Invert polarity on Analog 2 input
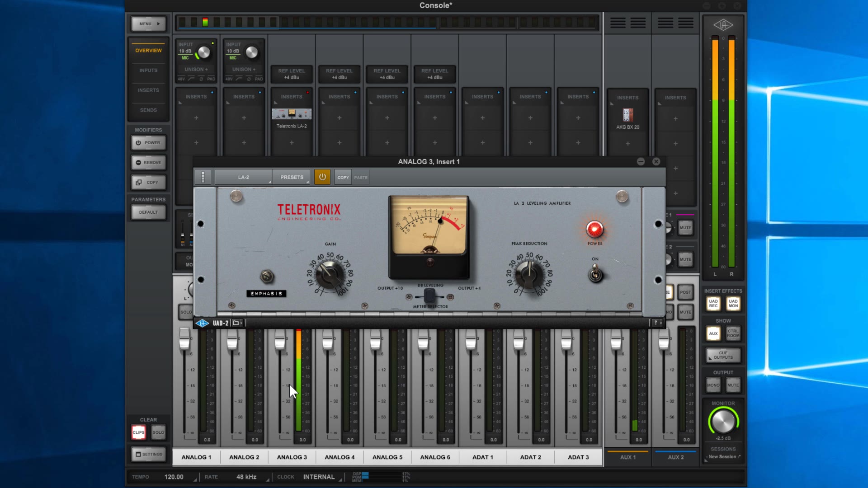This screenshot has height=488, width=868. click(249, 79)
